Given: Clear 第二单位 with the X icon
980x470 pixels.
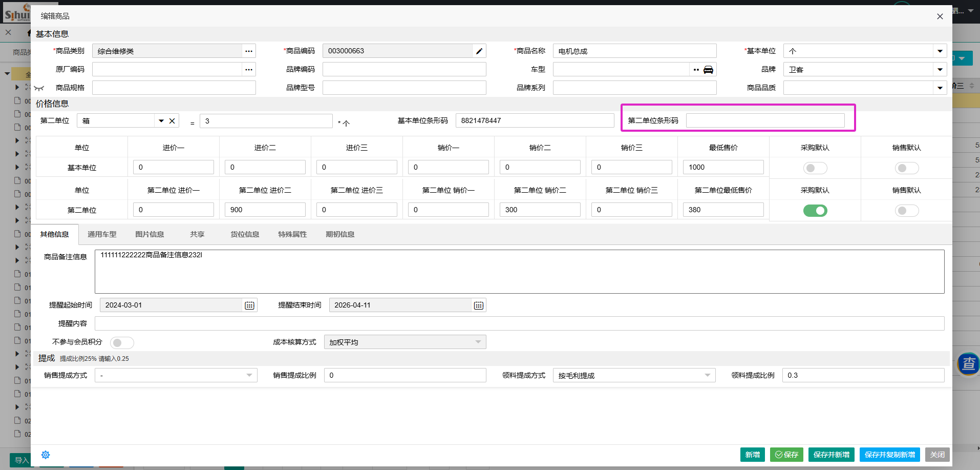Looking at the screenshot, I should pos(172,121).
